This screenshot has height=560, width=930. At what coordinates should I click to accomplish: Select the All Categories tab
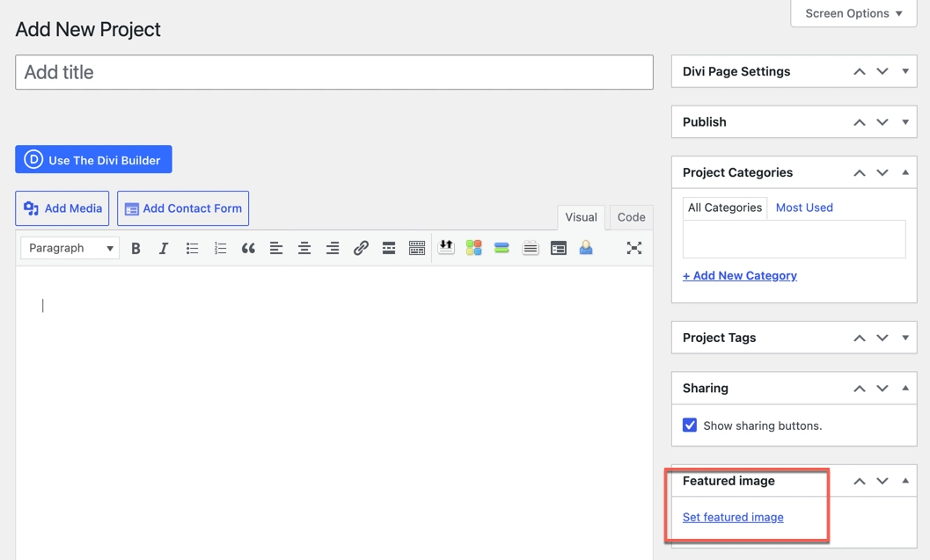725,208
